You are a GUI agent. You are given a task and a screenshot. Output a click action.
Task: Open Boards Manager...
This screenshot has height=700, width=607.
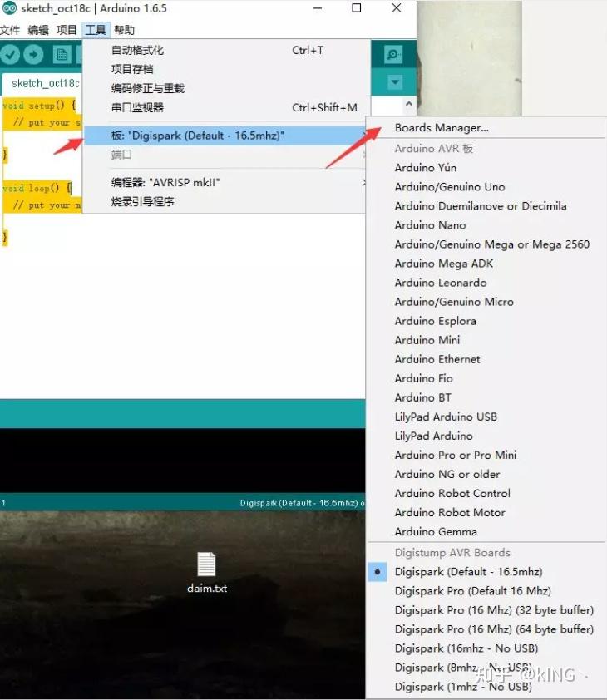[486, 128]
